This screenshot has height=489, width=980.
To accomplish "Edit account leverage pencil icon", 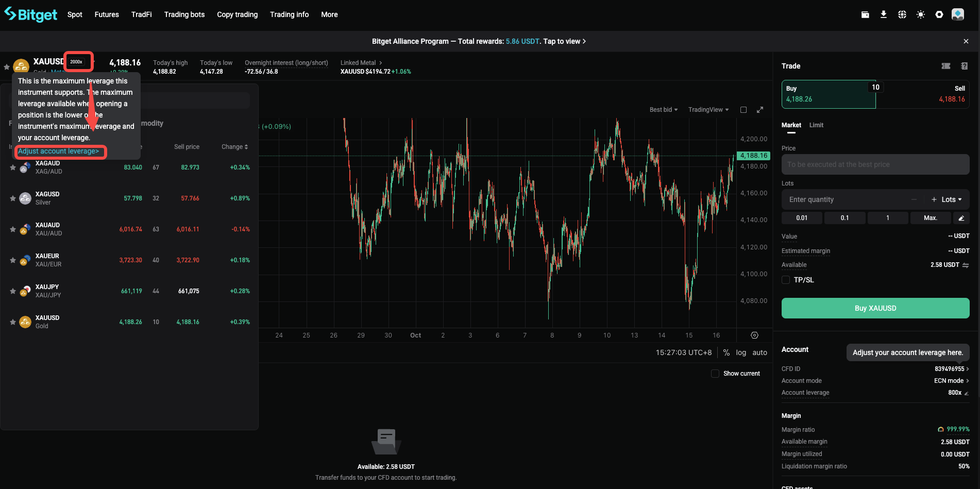I will click(967, 393).
